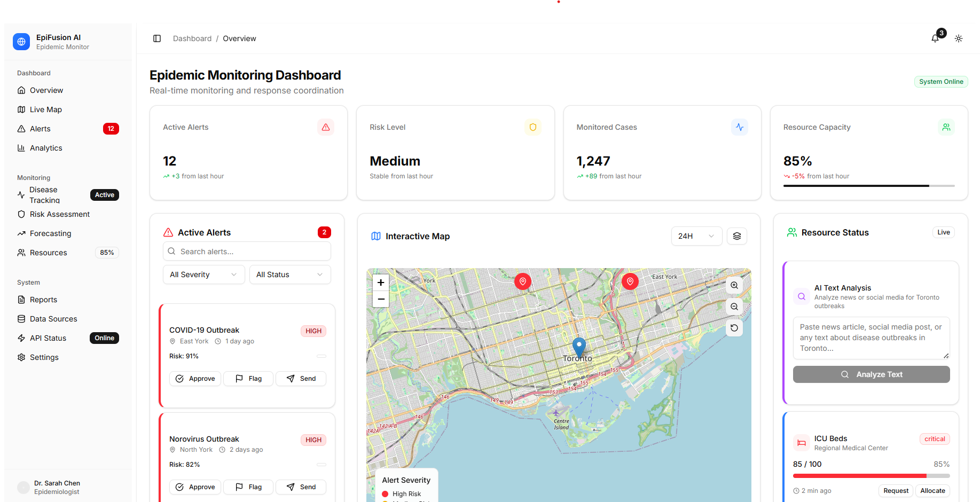The width and height of the screenshot is (980, 502).
Task: Flag the Norovirus Outbreak alert
Action: point(248,487)
